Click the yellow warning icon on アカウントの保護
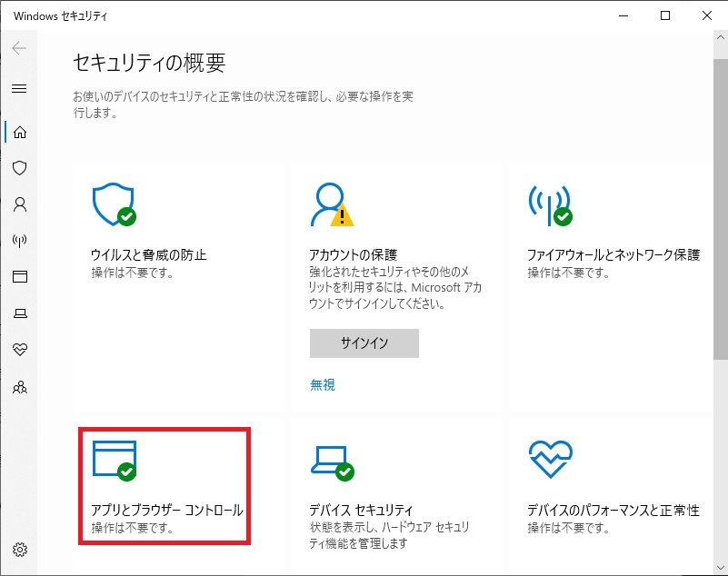The height and width of the screenshot is (576, 728). coord(341,215)
